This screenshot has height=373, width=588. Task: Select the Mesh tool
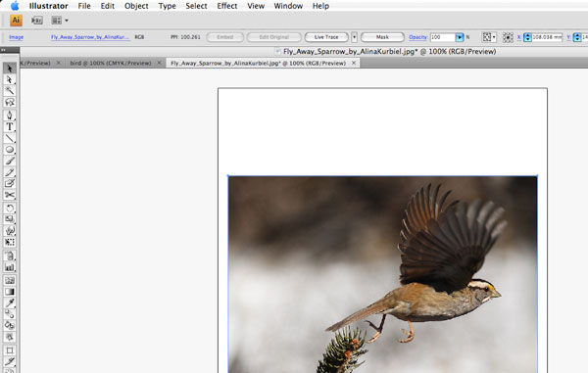pos(10,280)
